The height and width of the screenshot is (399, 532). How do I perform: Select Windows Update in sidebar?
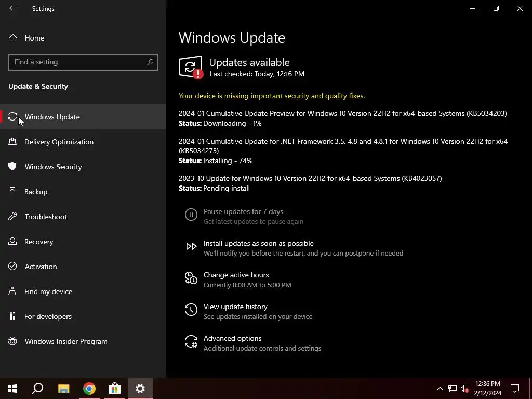coord(83,117)
